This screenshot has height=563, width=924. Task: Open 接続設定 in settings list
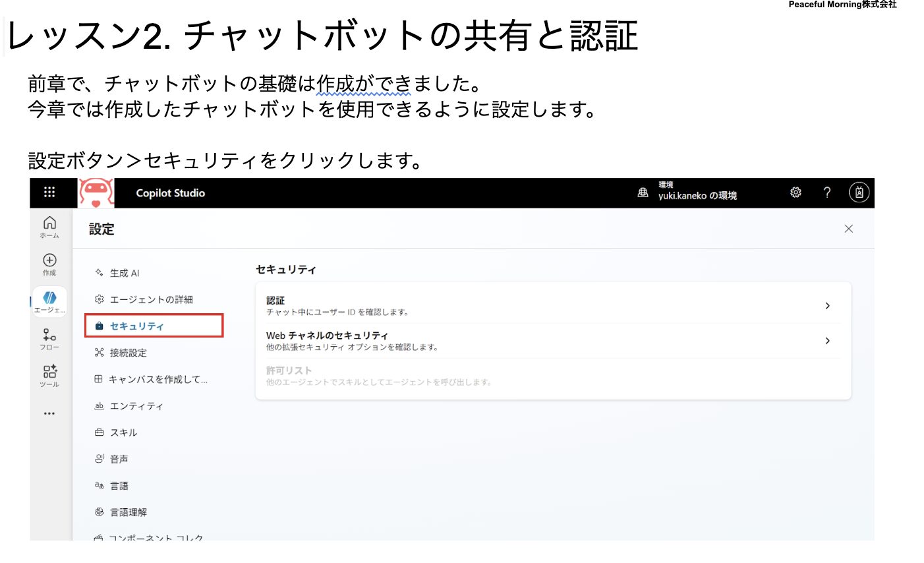(x=128, y=353)
